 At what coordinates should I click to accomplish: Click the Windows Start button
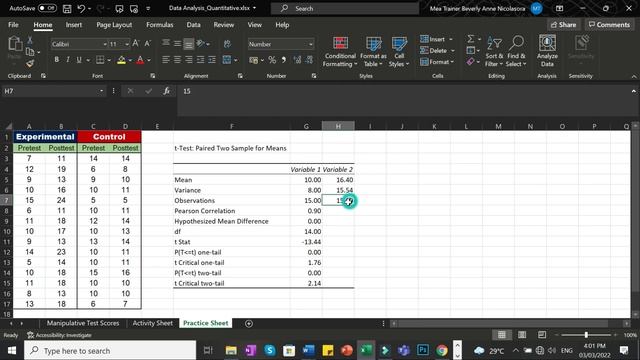click(12, 350)
